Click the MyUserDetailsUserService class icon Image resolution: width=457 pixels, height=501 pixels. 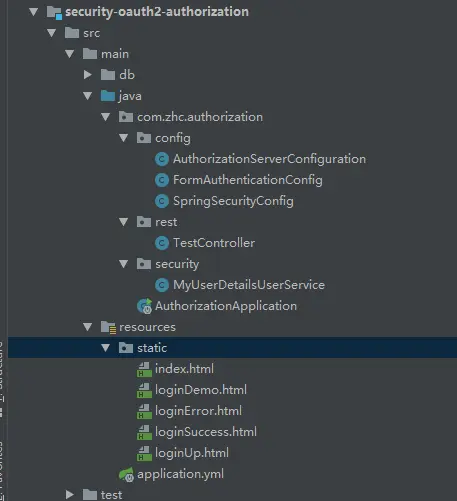(x=162, y=285)
